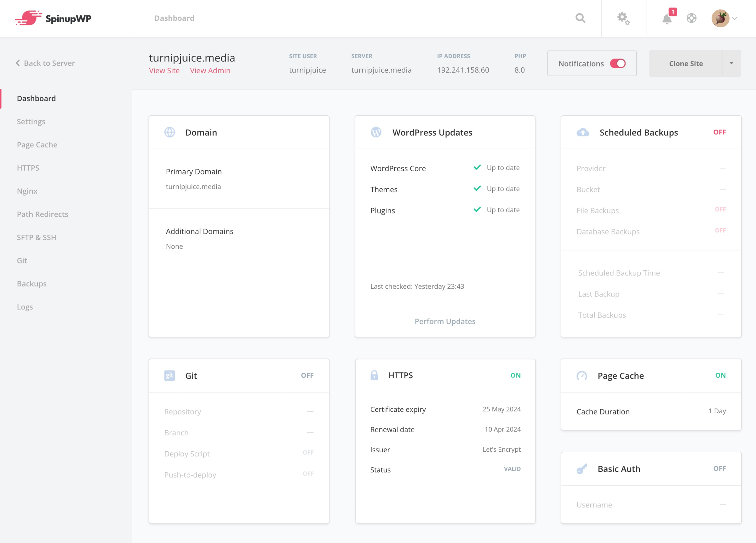Click the WordPress logo icon

coord(376,132)
